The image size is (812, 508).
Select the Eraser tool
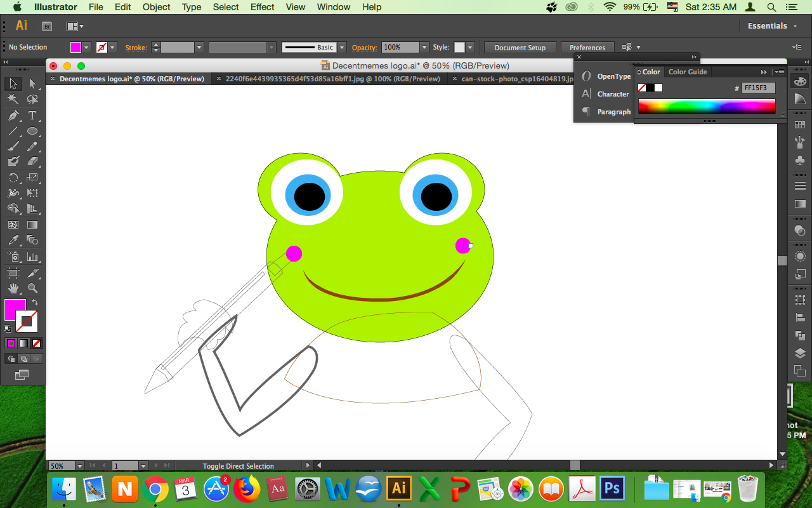pyautogui.click(x=33, y=162)
